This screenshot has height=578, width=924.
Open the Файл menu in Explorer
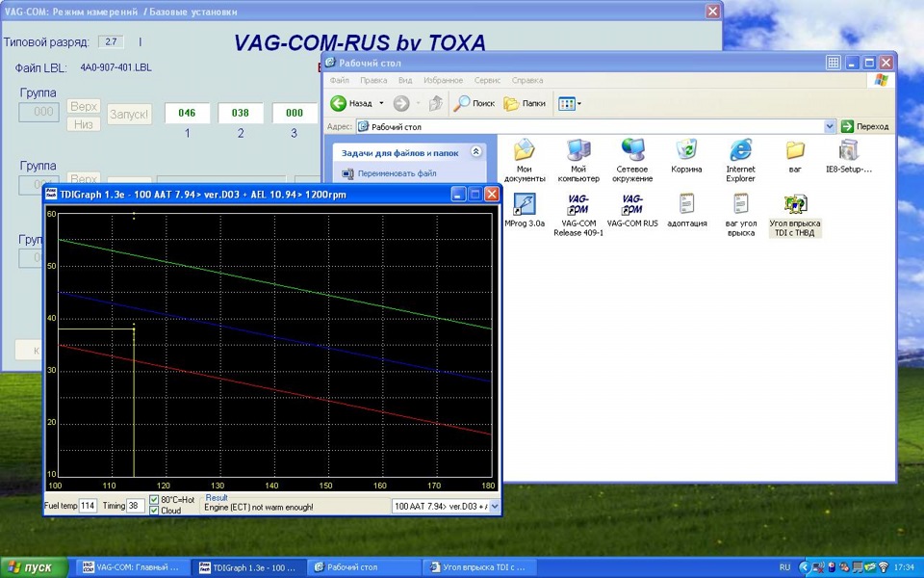[340, 80]
